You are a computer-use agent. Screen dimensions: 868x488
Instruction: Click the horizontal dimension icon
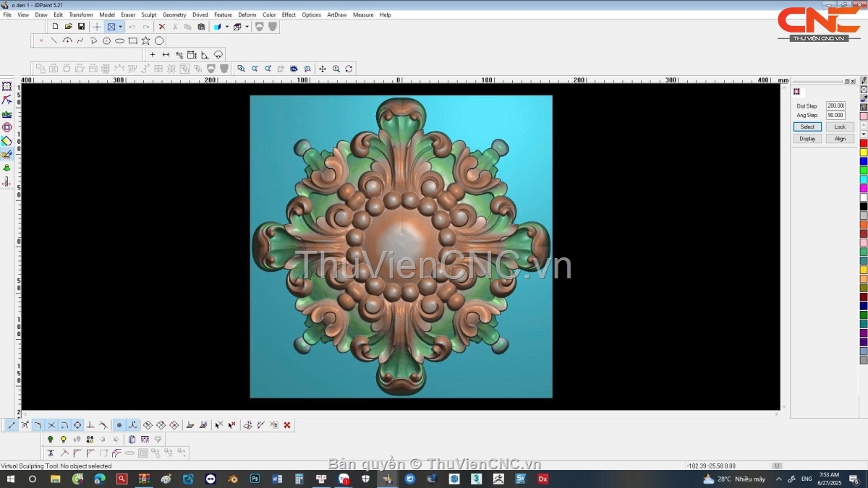click(x=166, y=55)
